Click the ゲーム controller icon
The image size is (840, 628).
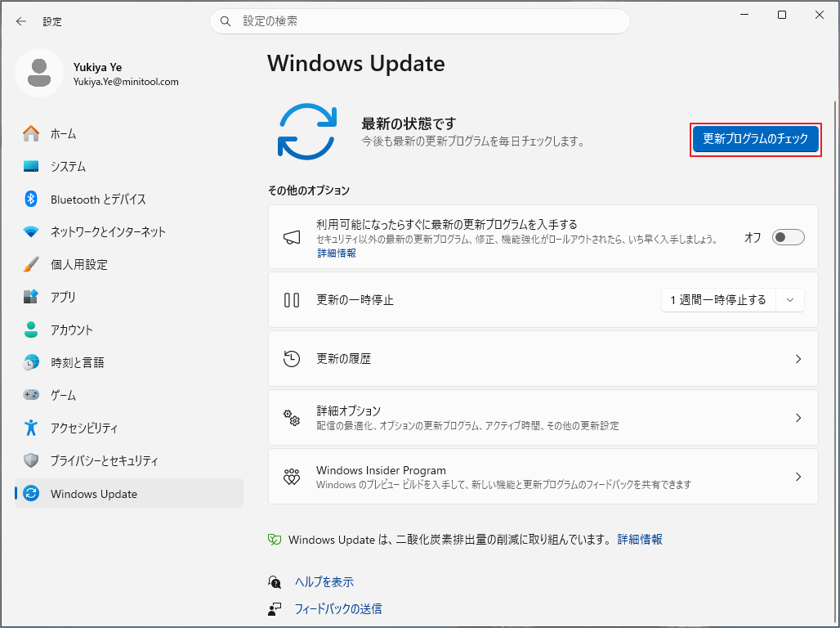coord(31,395)
